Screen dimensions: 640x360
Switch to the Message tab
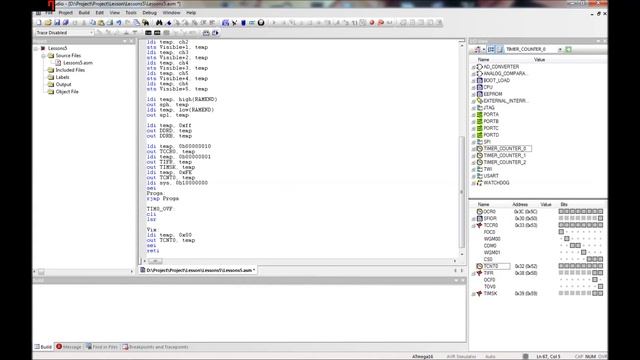(69, 347)
